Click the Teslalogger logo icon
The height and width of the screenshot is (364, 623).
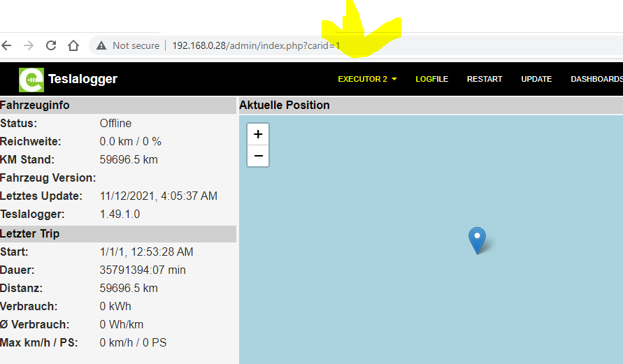31,80
